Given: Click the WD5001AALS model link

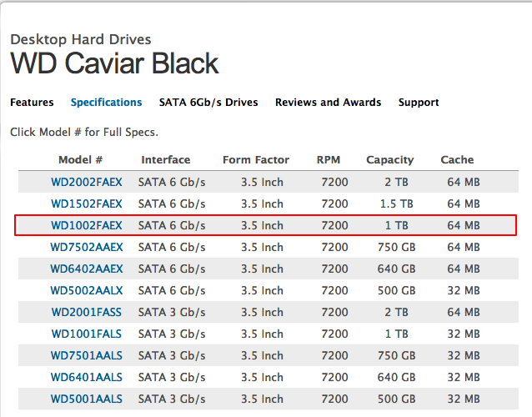Looking at the screenshot, I should [x=87, y=399].
